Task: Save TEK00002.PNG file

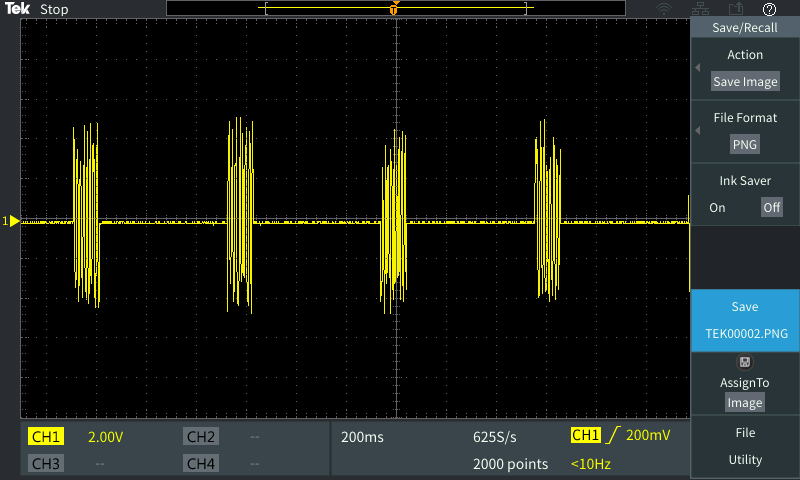Action: tap(745, 320)
